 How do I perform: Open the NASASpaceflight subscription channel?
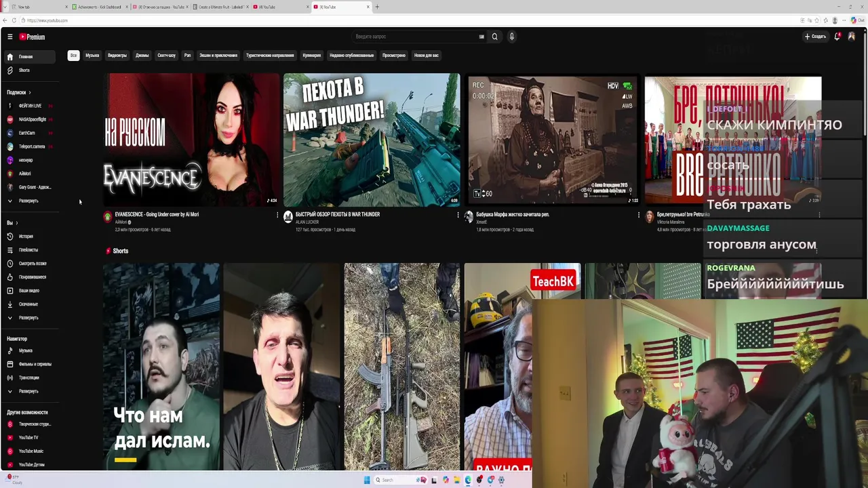tap(30, 120)
